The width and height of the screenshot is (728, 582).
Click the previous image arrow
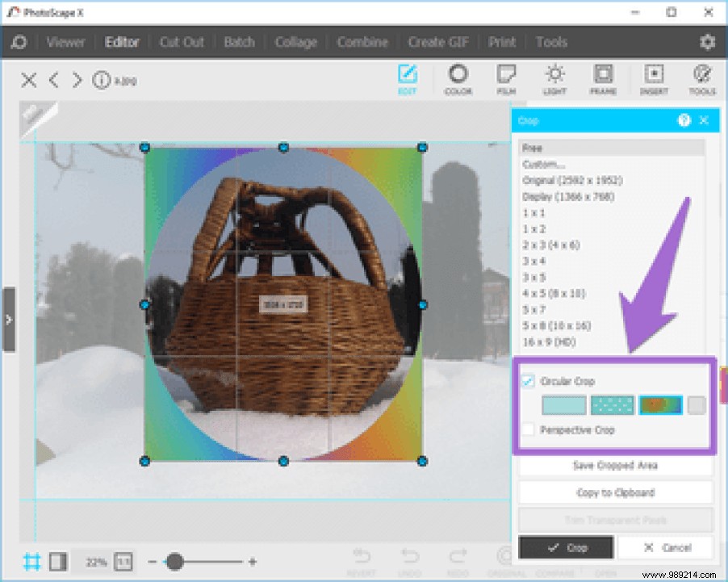click(x=53, y=81)
